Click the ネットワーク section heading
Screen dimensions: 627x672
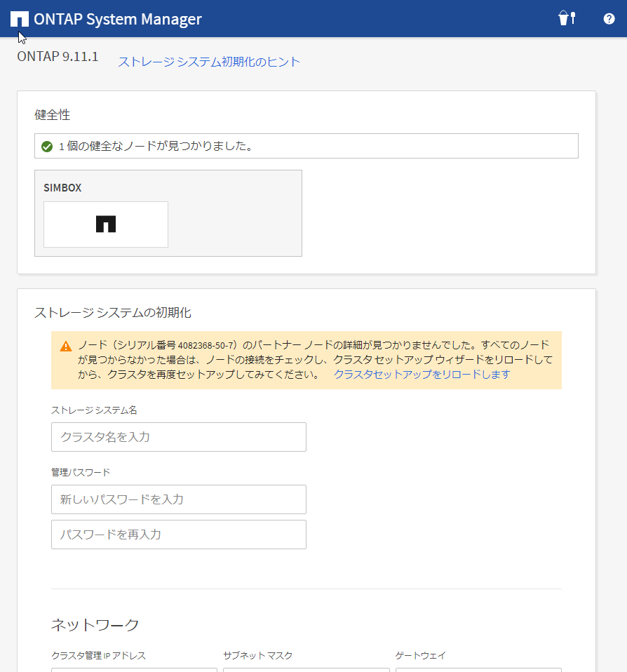95,625
